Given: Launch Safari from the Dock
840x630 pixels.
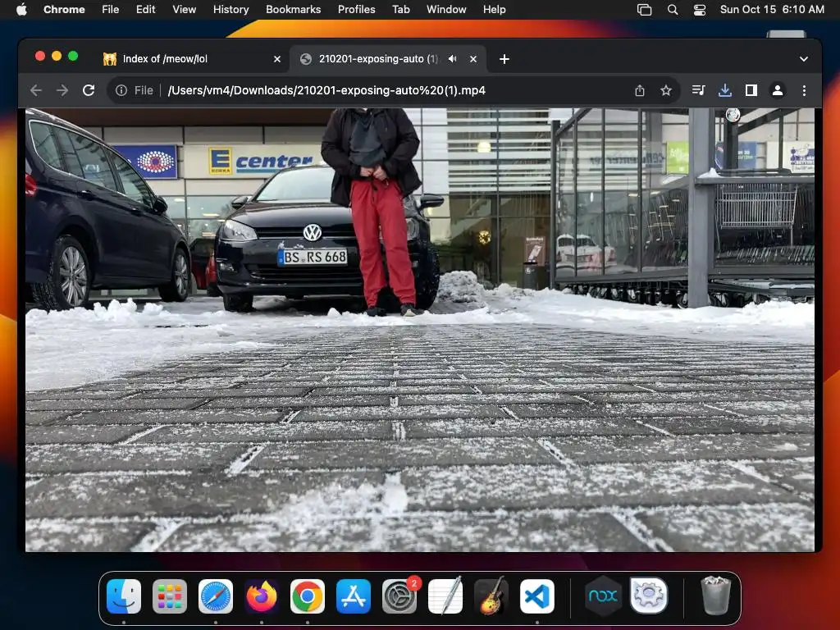Looking at the screenshot, I should tap(216, 596).
